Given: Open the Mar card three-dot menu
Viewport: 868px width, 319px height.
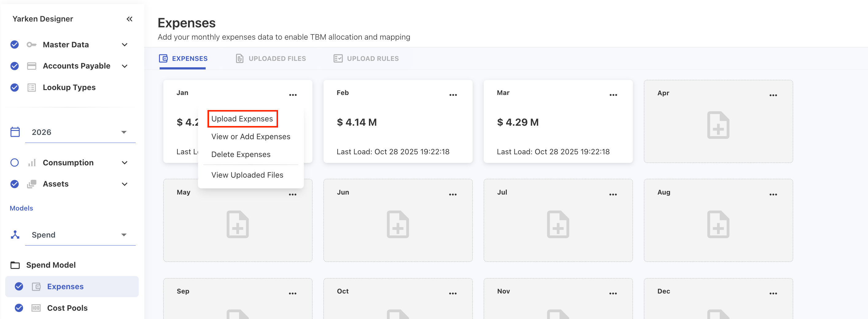Looking at the screenshot, I should click(x=613, y=95).
